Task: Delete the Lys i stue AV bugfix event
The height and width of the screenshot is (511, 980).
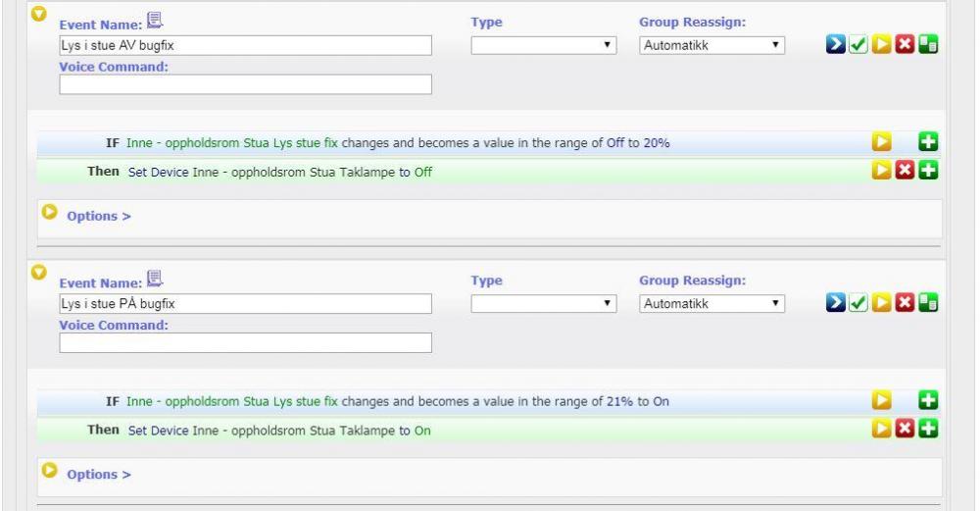Action: coord(901,46)
